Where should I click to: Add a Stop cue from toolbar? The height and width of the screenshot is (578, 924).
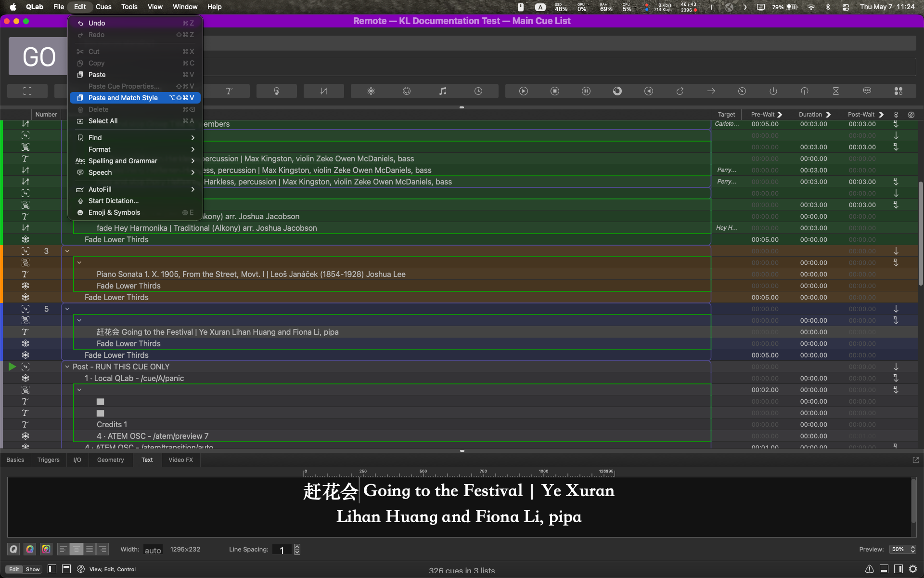pos(555,91)
